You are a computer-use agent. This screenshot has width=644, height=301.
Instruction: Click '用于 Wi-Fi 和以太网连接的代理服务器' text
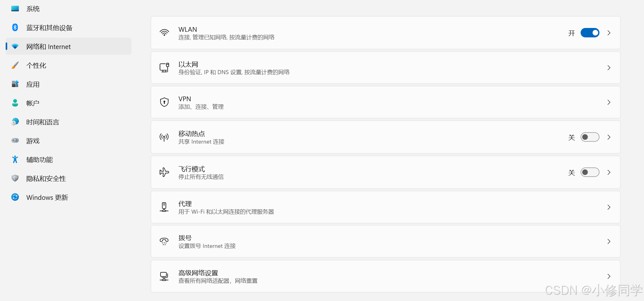point(226,211)
